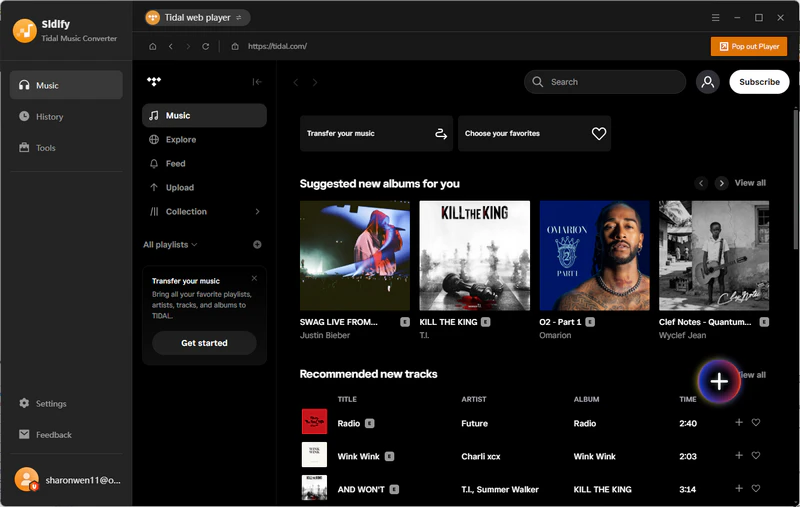Go forward with Tidal page arrow

315,82
